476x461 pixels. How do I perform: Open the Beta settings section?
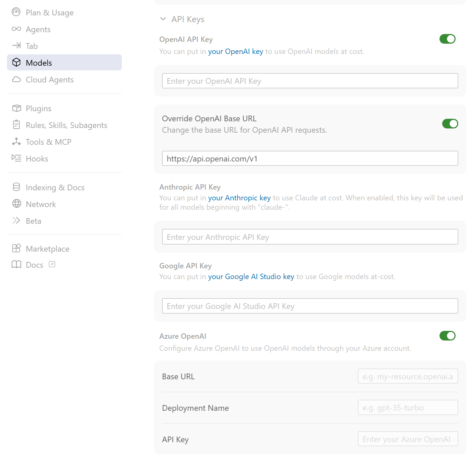click(64, 221)
